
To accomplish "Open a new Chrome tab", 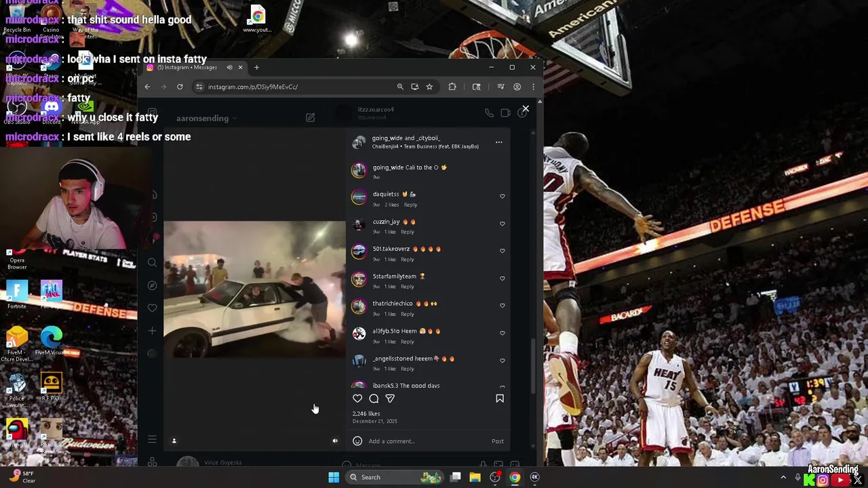I will 256,67.
